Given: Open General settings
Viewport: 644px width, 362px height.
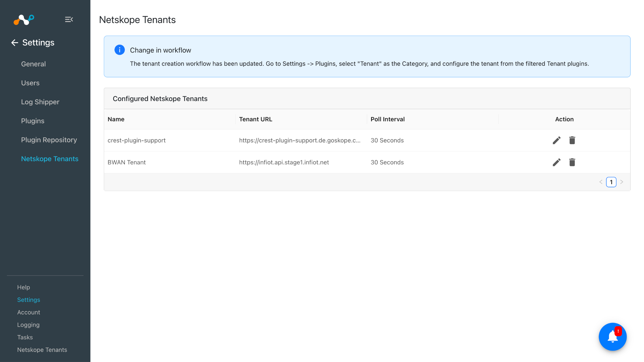Looking at the screenshot, I should pyautogui.click(x=33, y=64).
